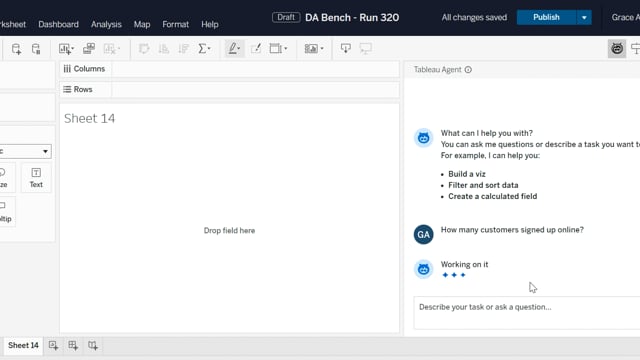Click the Totals sigma icon
Image resolution: width=640 pixels, height=360 pixels.
(202, 49)
